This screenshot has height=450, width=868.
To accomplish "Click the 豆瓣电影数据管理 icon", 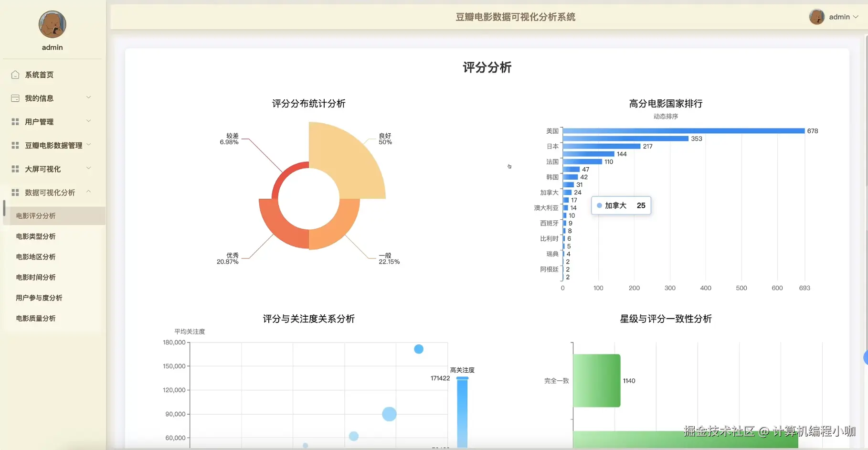I will (x=14, y=145).
